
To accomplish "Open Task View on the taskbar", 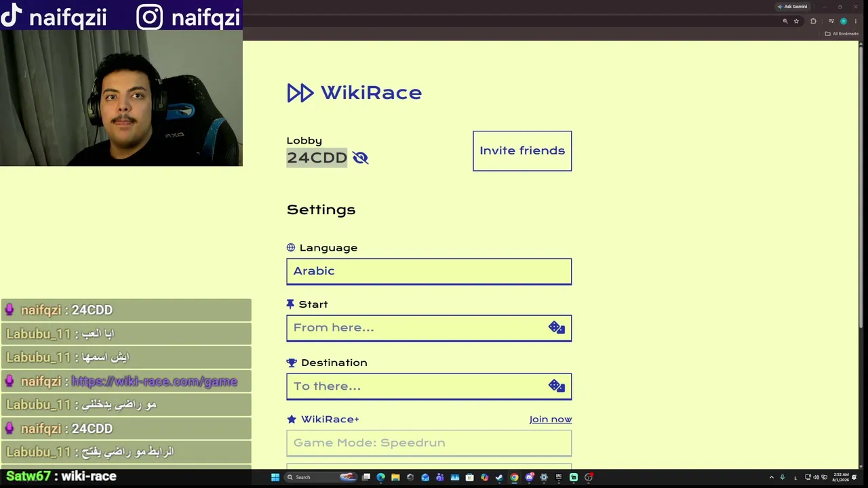I will click(x=366, y=477).
